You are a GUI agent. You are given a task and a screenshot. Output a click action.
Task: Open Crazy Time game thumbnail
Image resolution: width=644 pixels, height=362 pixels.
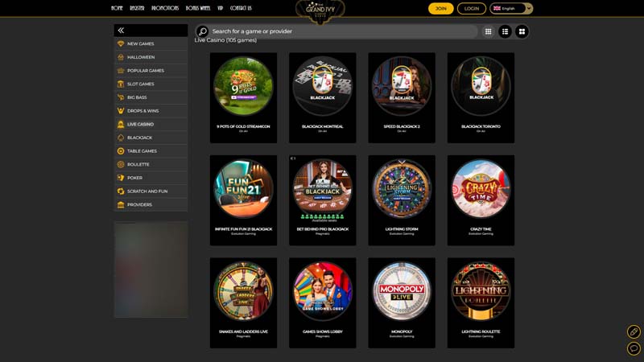coord(481,189)
